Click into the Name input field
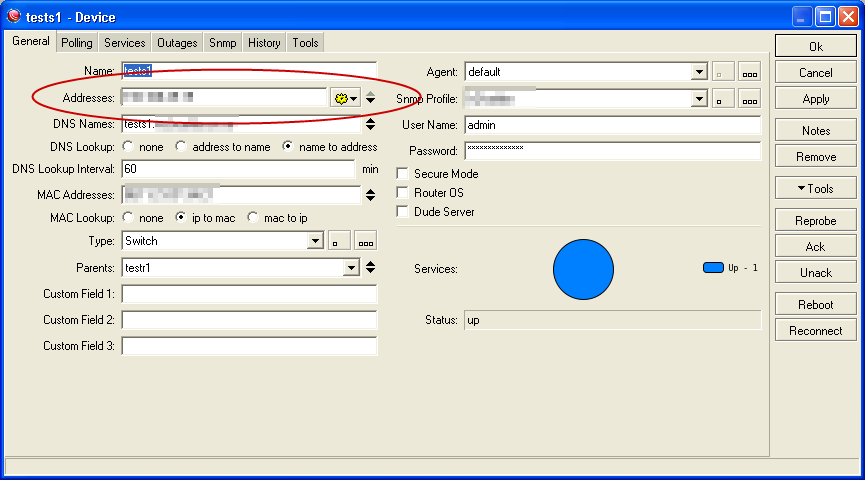865x480 pixels. click(249, 71)
